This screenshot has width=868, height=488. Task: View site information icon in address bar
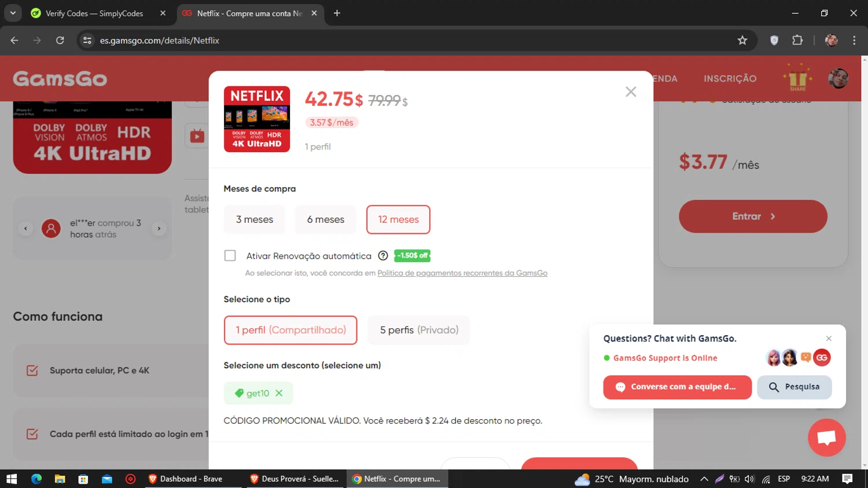click(x=87, y=41)
